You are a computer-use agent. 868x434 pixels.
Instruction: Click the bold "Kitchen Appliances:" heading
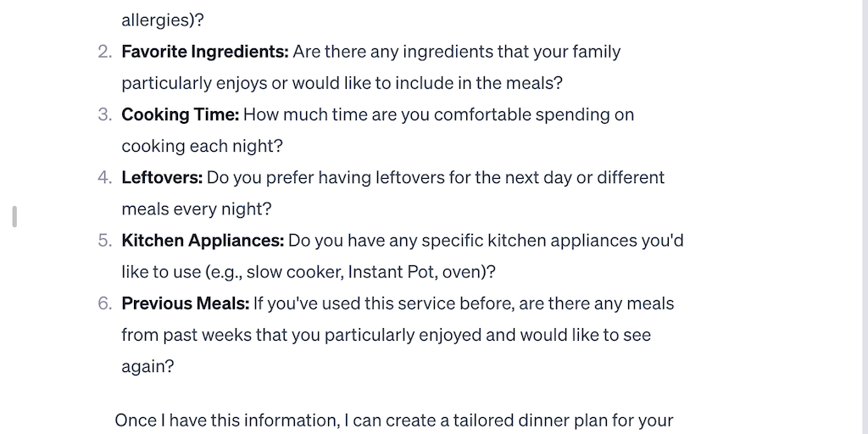[x=203, y=240]
